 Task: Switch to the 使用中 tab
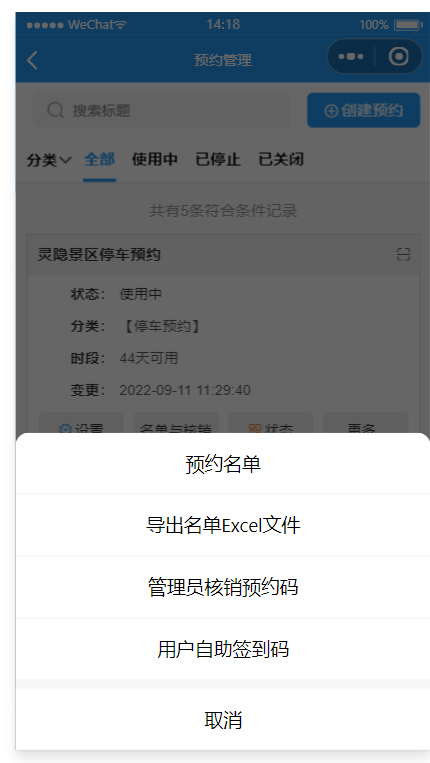[x=154, y=159]
